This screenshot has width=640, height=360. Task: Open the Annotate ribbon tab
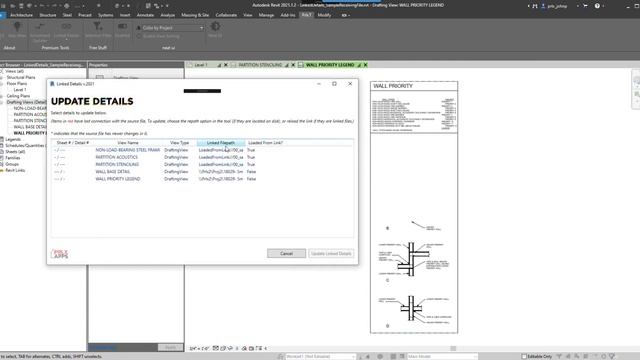tap(145, 15)
